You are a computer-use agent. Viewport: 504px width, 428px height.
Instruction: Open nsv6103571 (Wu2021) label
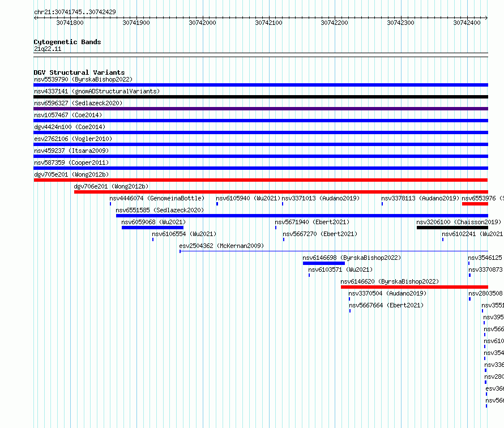(340, 269)
